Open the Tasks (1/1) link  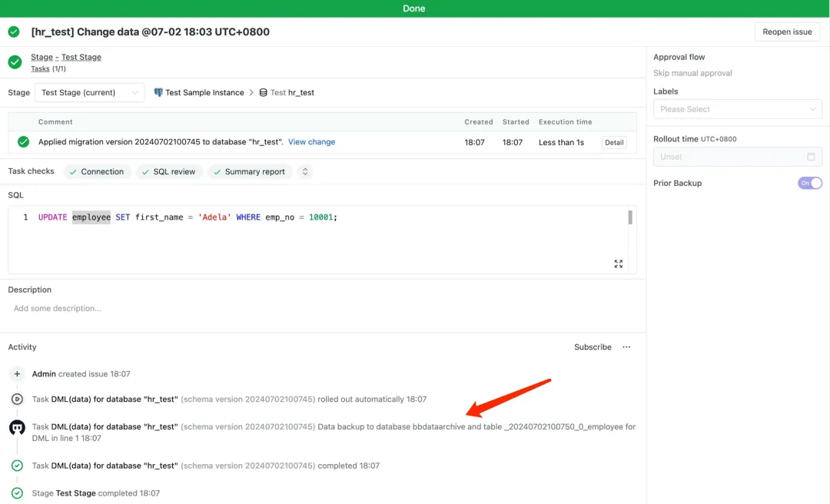click(48, 69)
